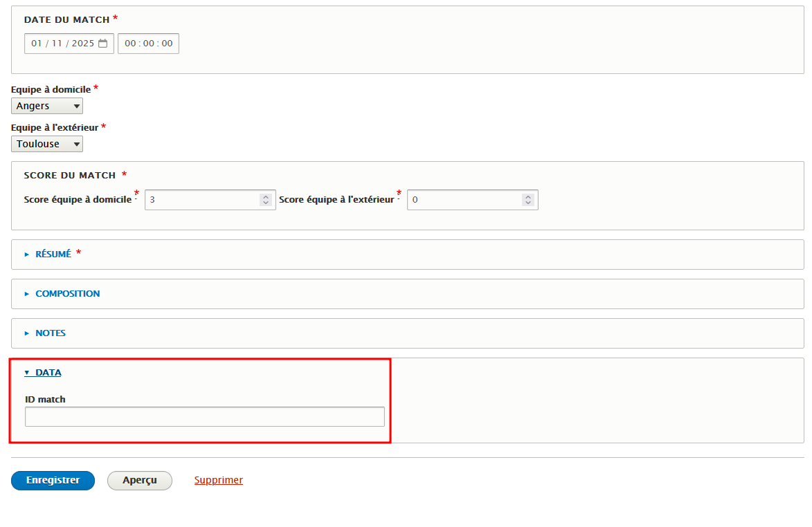Viewport: 812px width, 527px height.
Task: Open the Equipe à domicile dropdown
Action: 47,106
